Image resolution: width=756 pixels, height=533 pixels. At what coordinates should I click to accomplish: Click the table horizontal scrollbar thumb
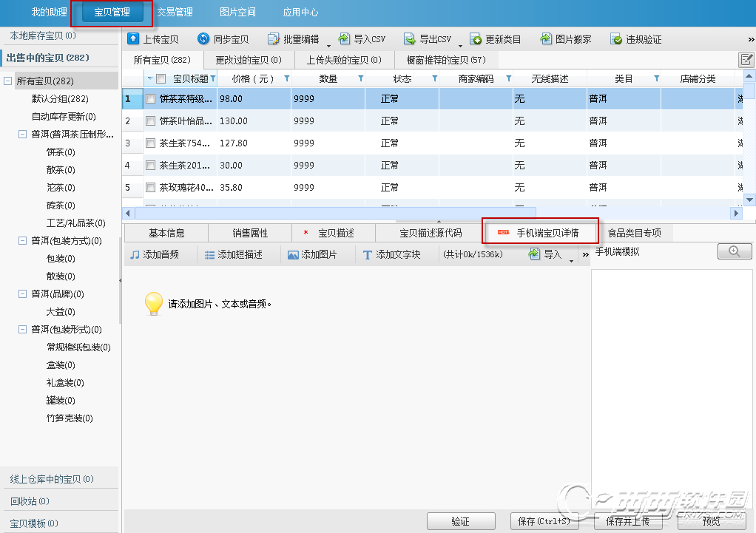[335, 212]
